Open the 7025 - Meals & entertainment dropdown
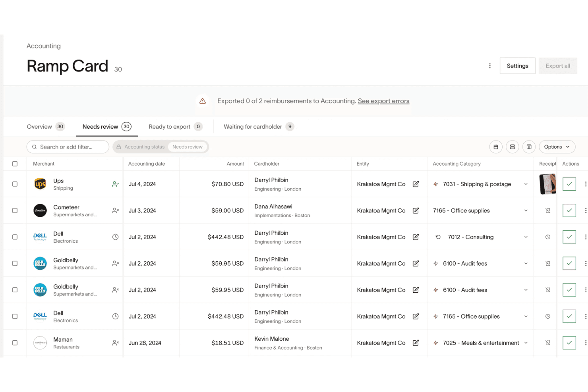588x392 pixels. point(526,343)
